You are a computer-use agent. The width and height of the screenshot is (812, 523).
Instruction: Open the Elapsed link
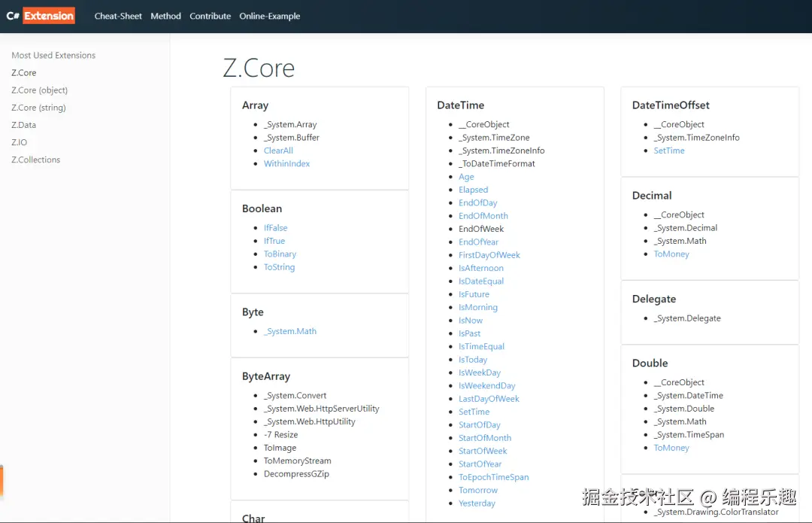(x=474, y=190)
